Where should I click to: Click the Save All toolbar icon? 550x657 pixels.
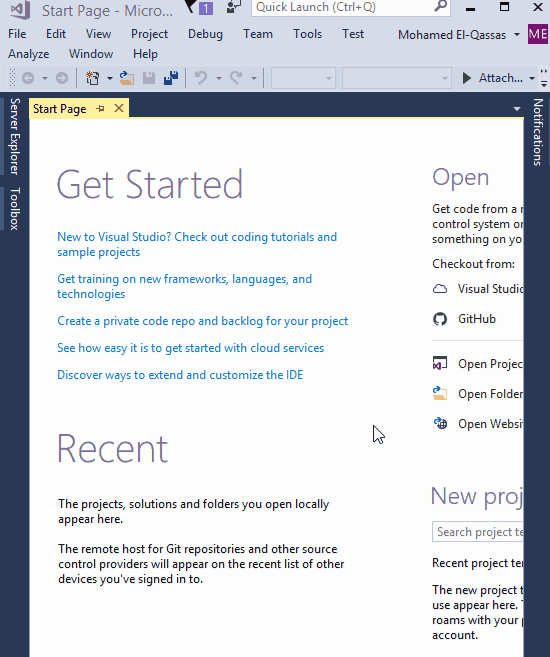tap(171, 78)
